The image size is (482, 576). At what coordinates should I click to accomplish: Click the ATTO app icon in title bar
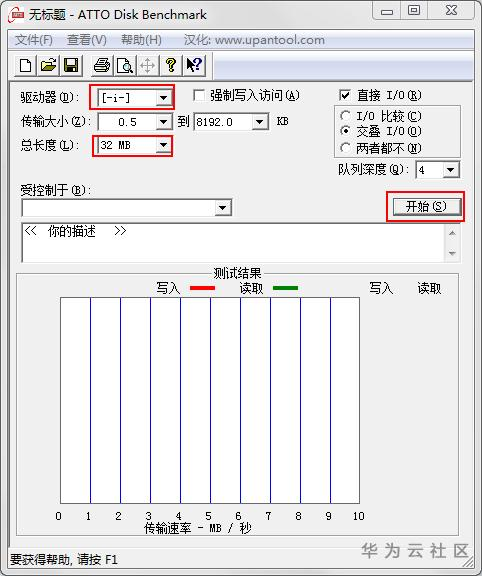click(x=16, y=15)
